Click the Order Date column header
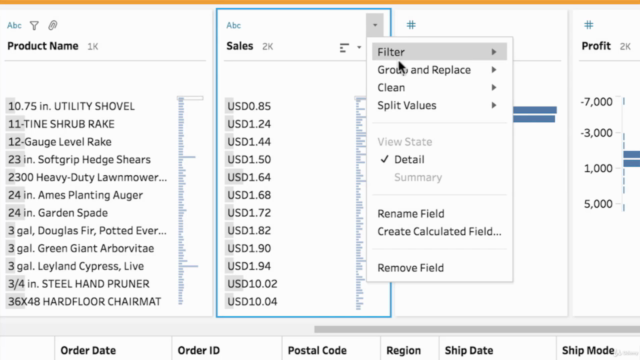The width and height of the screenshot is (640, 360). pos(88,351)
